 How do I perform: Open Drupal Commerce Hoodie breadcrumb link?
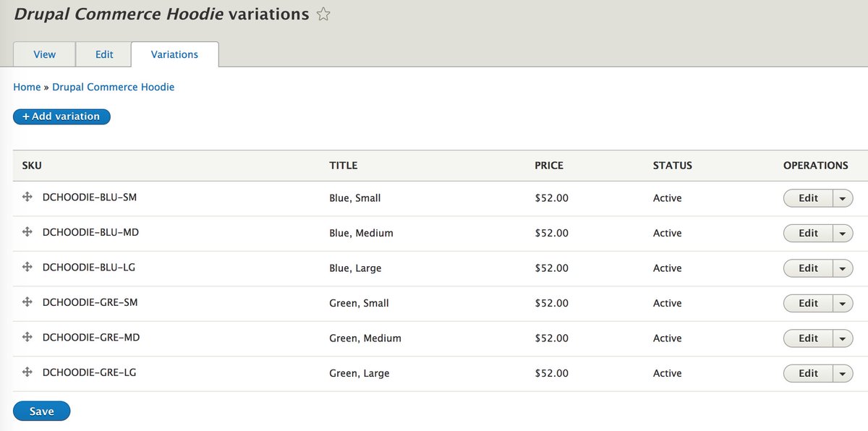pos(113,87)
